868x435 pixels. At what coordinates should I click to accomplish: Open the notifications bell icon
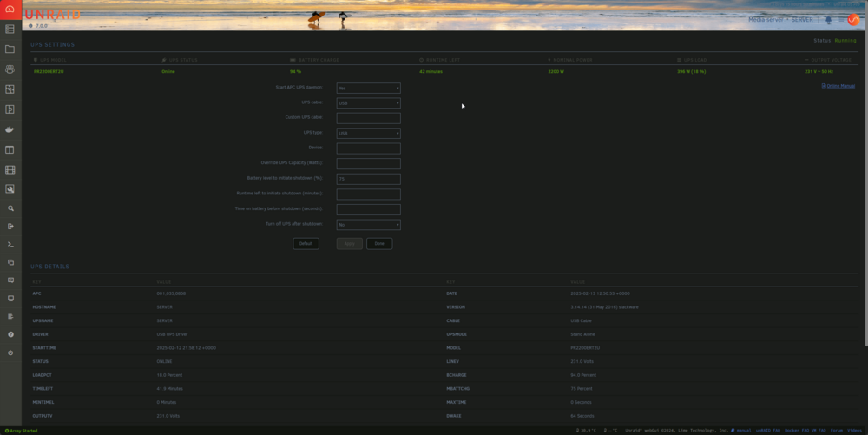point(829,20)
